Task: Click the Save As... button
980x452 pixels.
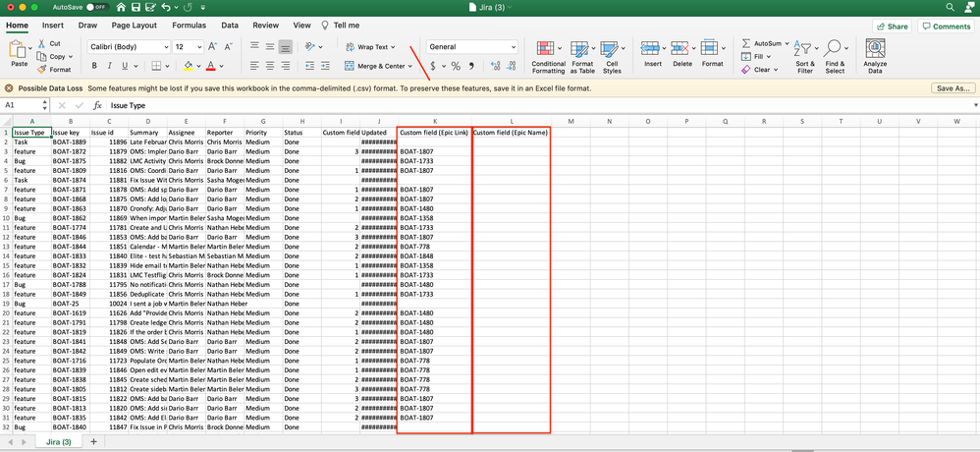Action: click(953, 88)
